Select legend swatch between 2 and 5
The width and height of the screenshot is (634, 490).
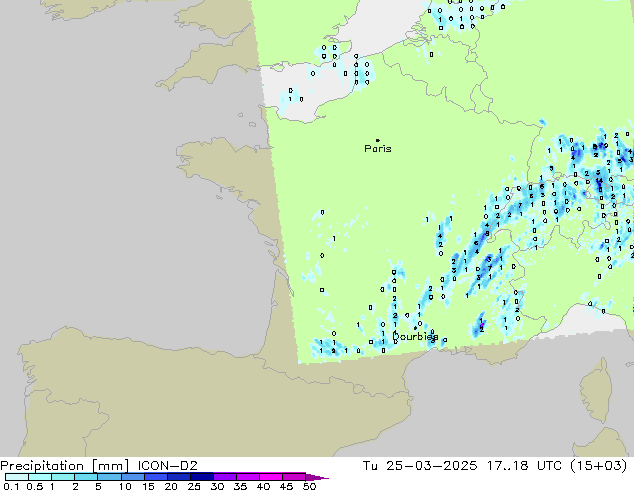pos(86,477)
